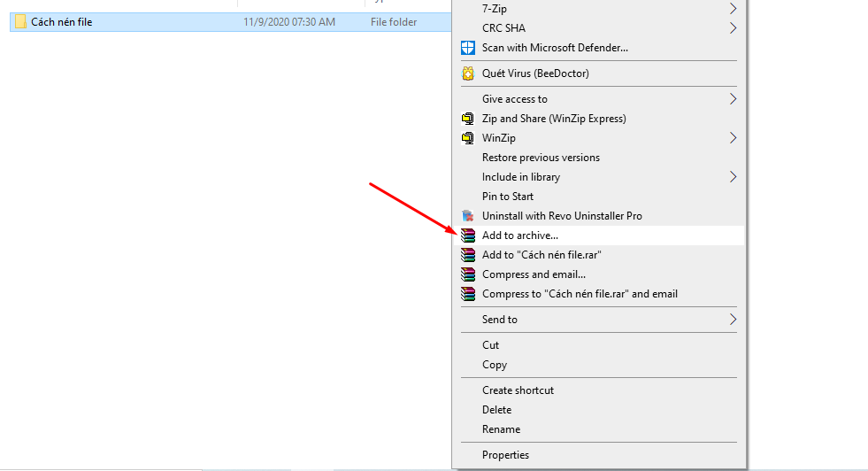Click the Microsoft Defender shield icon

coord(468,48)
